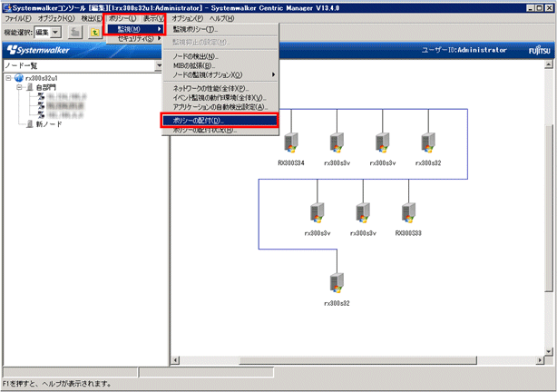Click the F1 help status bar message

click(x=57, y=384)
